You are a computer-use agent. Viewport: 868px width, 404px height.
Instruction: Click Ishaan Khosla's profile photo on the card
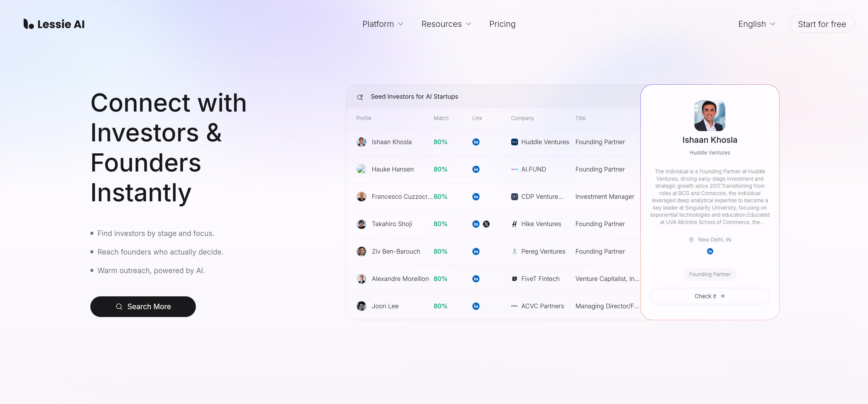710,116
